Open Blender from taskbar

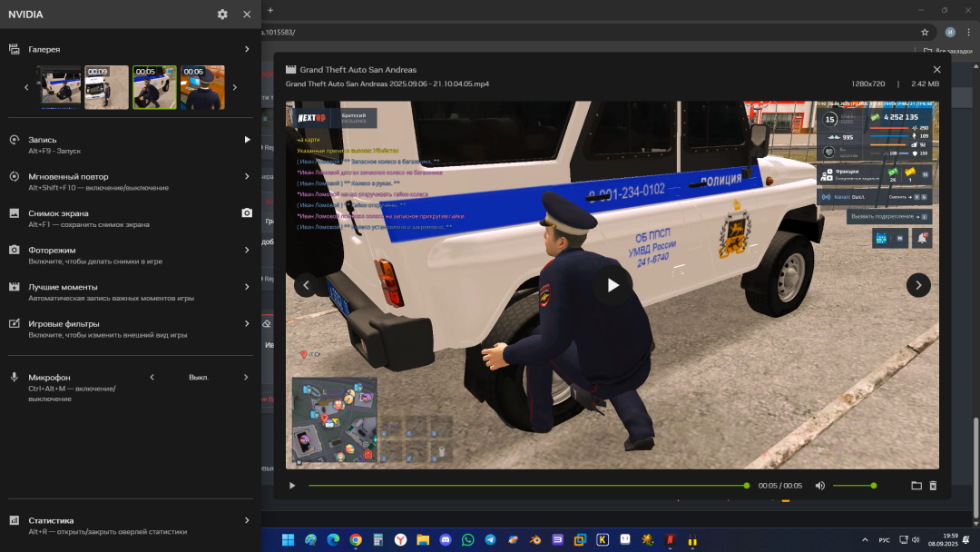click(x=535, y=539)
